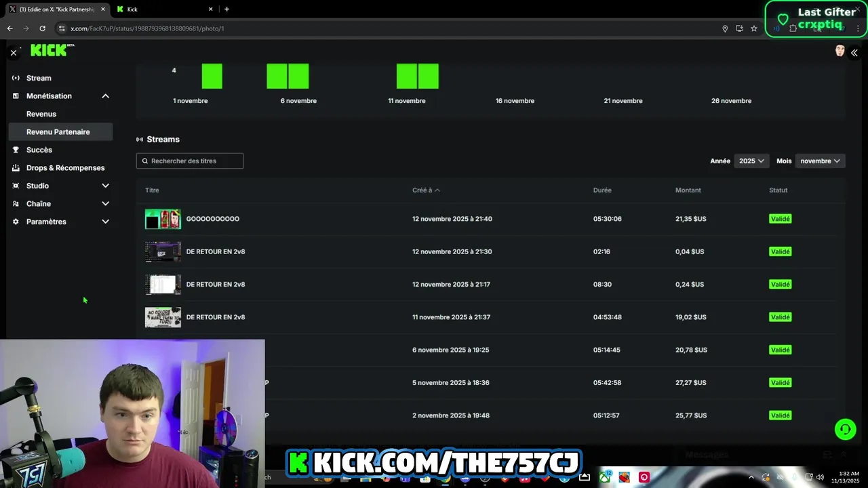Click the Statut column header

pyautogui.click(x=778, y=190)
